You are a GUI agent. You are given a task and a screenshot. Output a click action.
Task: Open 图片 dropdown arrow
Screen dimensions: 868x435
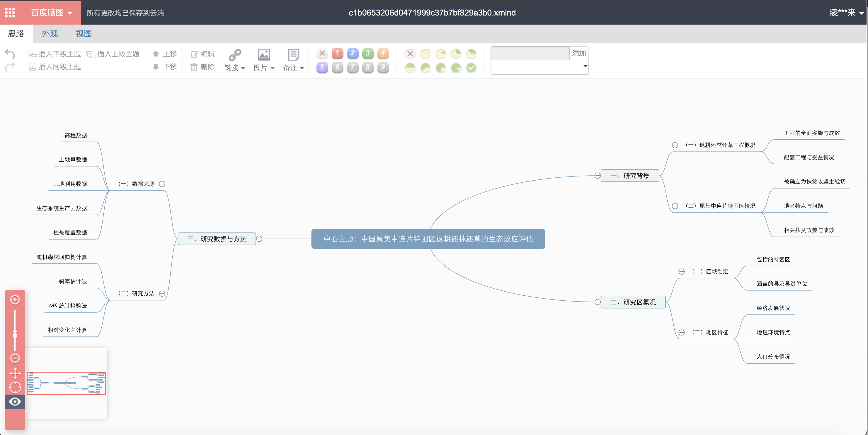pos(272,68)
